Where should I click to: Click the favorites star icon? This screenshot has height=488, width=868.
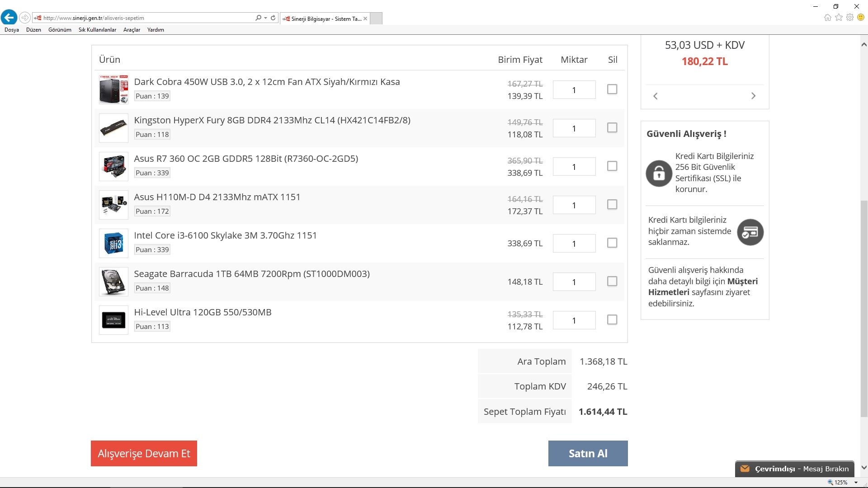[839, 18]
